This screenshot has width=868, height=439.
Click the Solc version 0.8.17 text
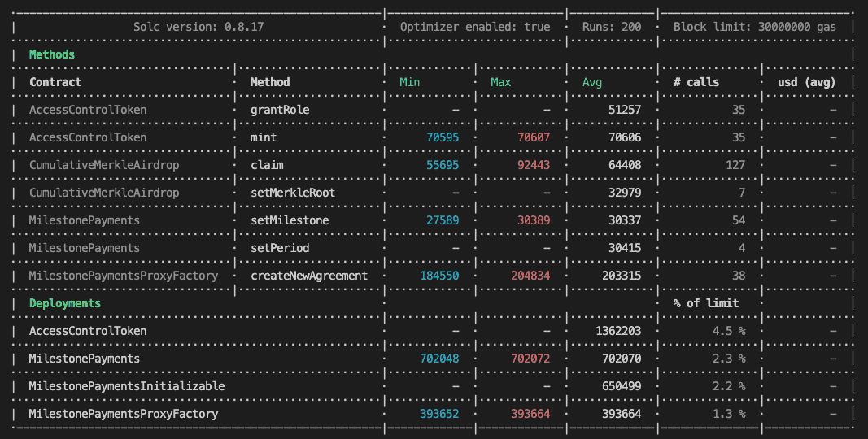[198, 27]
